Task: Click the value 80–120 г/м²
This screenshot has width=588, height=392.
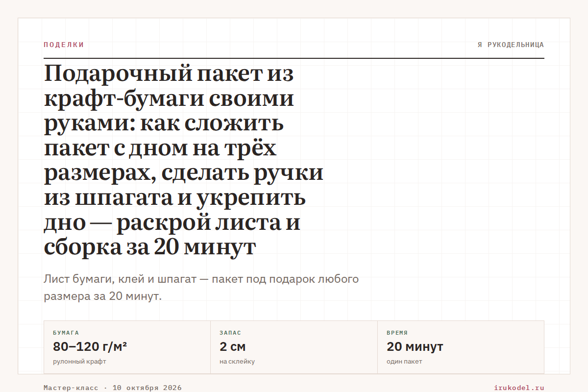Action: tap(90, 346)
